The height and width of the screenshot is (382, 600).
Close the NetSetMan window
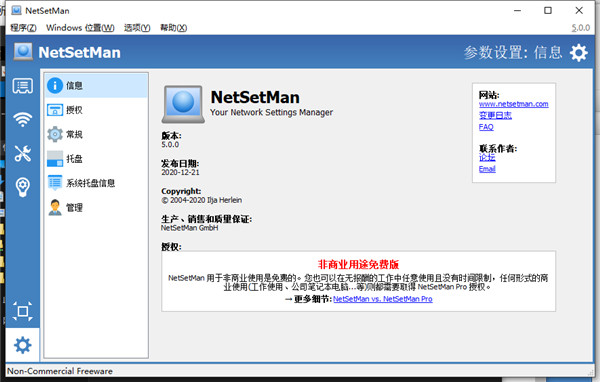pyautogui.click(x=579, y=10)
